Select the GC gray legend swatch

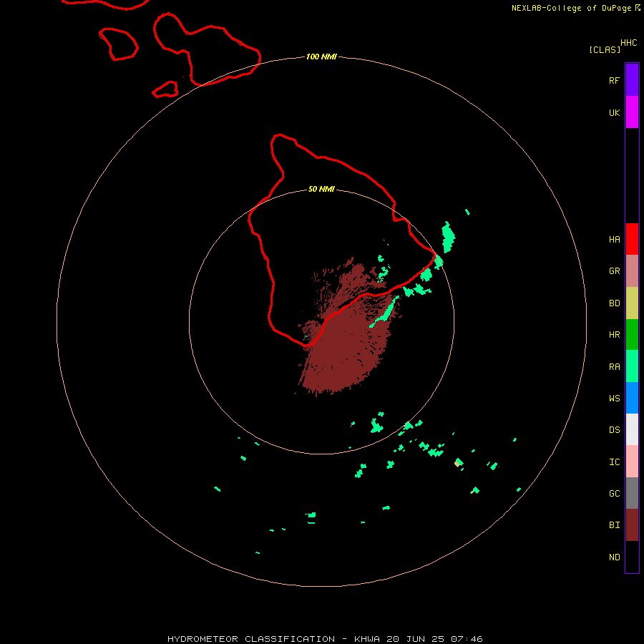tap(632, 493)
